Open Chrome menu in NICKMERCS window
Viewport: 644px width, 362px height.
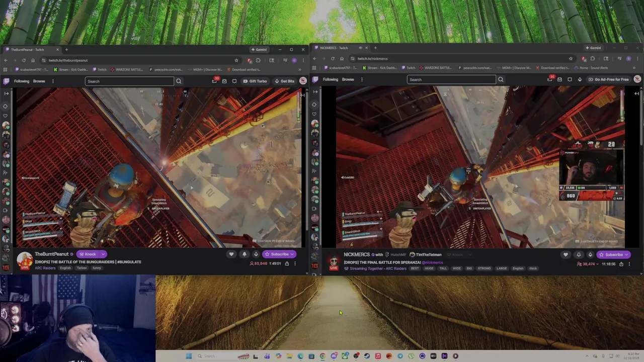pyautogui.click(x=637, y=58)
